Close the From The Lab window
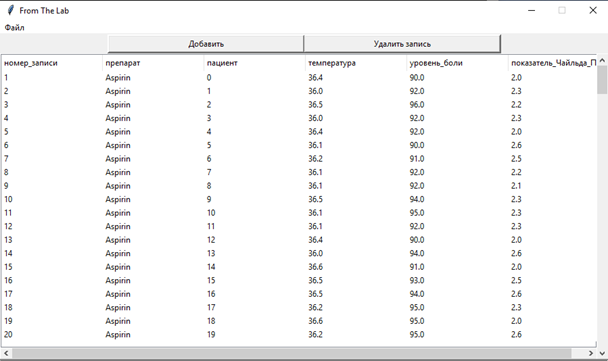The width and height of the screenshot is (608, 361). coord(593,10)
